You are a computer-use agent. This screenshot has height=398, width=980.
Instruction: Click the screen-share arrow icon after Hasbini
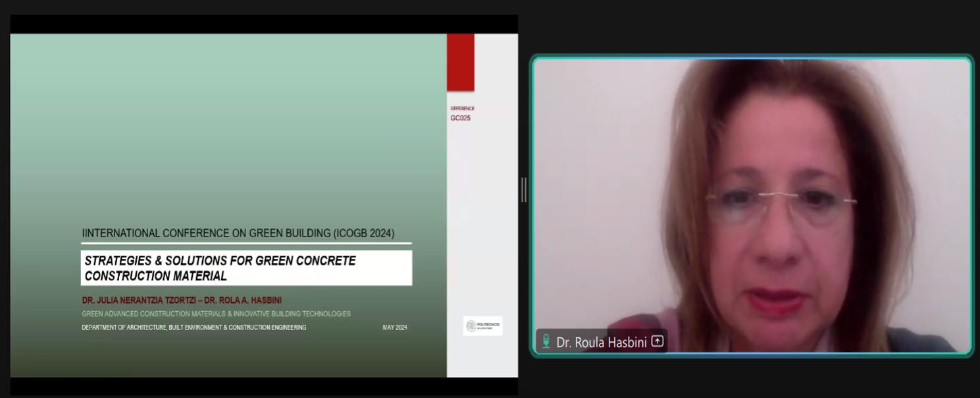coord(657,341)
